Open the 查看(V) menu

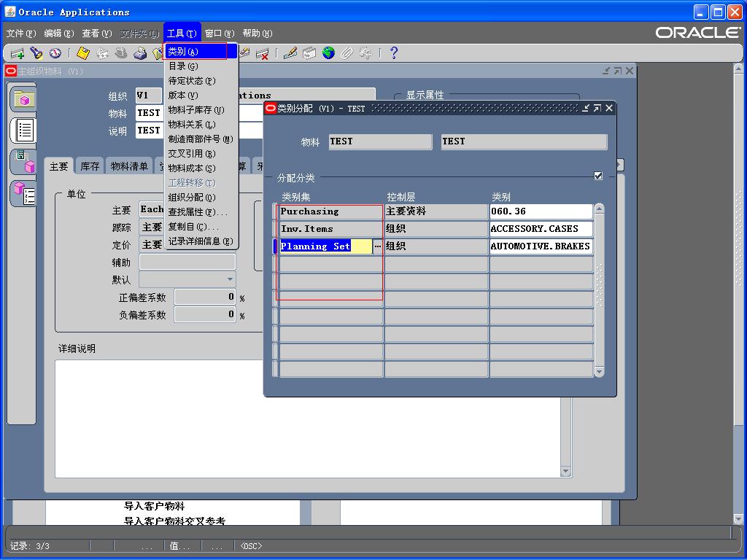(97, 34)
